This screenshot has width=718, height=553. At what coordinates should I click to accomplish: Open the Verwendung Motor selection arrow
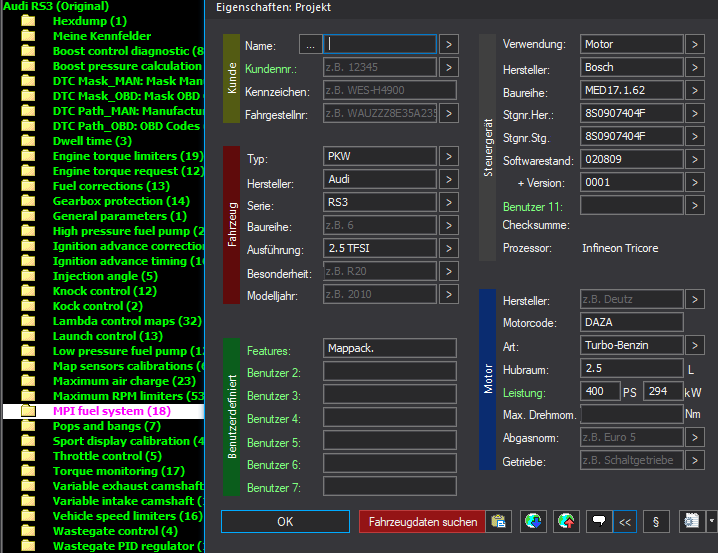[x=695, y=44]
